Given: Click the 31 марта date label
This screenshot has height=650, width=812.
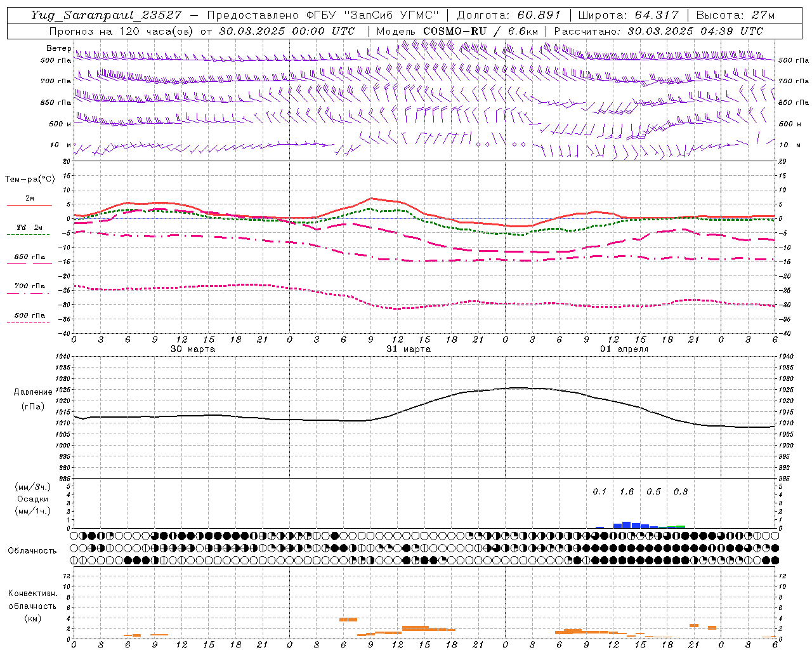Looking at the screenshot, I should (x=409, y=349).
